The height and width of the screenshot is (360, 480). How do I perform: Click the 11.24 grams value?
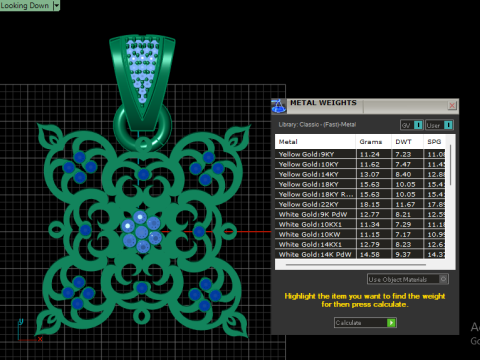click(x=370, y=154)
